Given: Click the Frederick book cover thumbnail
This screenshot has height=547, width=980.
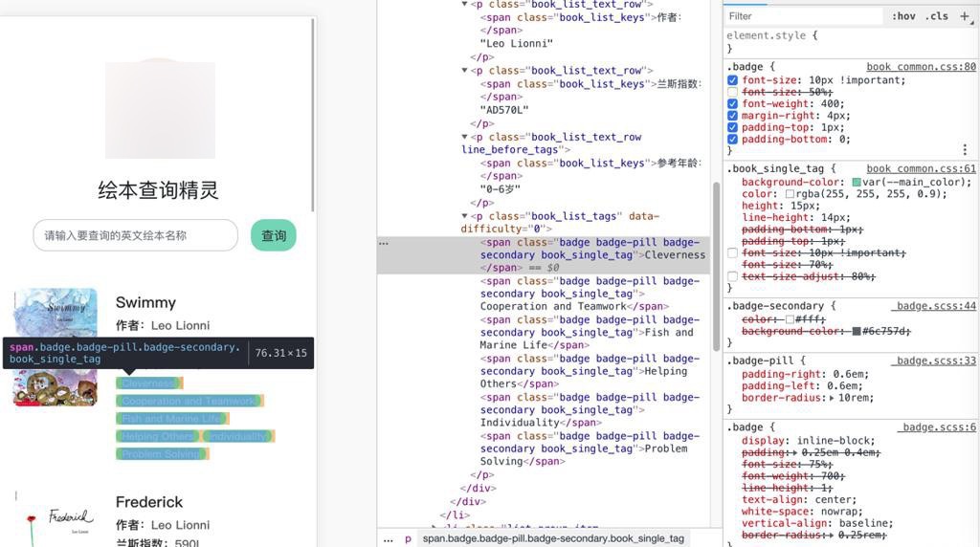Looking at the screenshot, I should pos(56,519).
